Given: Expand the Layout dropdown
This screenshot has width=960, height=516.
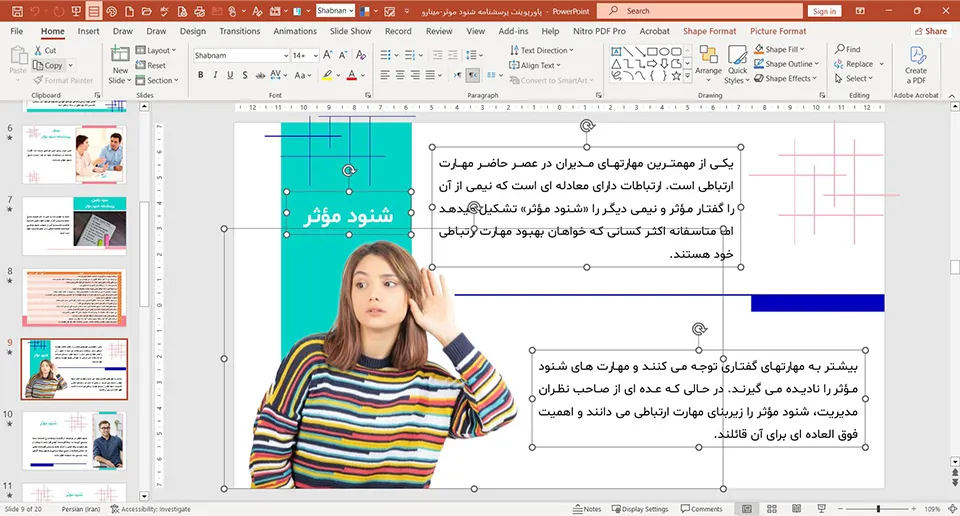Looking at the screenshot, I should [156, 50].
